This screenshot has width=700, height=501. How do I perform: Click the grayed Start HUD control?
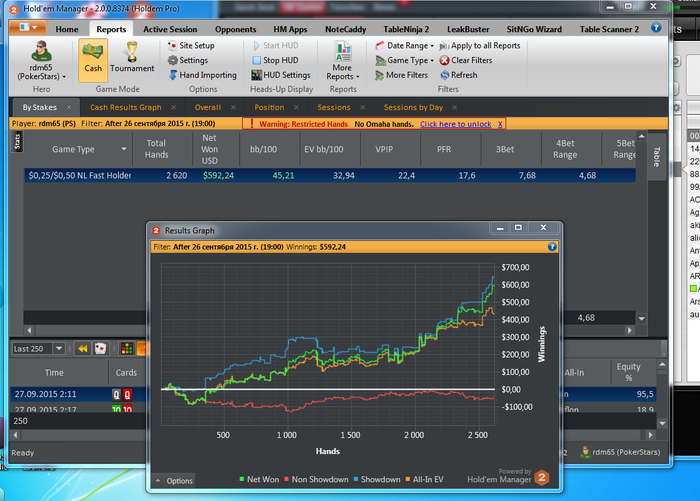point(275,46)
